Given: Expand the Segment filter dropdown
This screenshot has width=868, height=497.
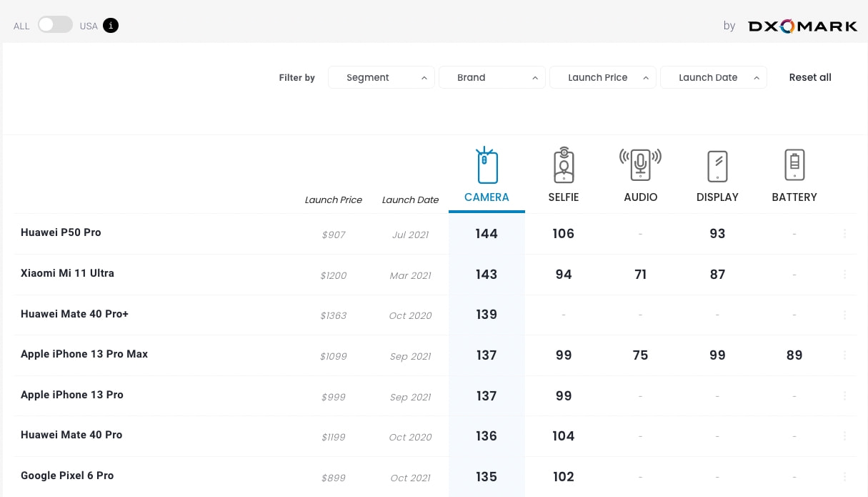Looking at the screenshot, I should (381, 77).
